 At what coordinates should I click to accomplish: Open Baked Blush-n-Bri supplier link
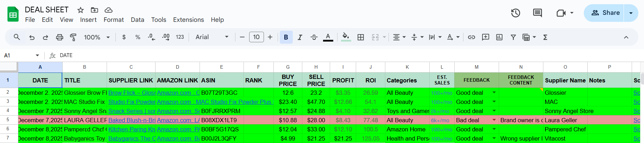coord(132,120)
